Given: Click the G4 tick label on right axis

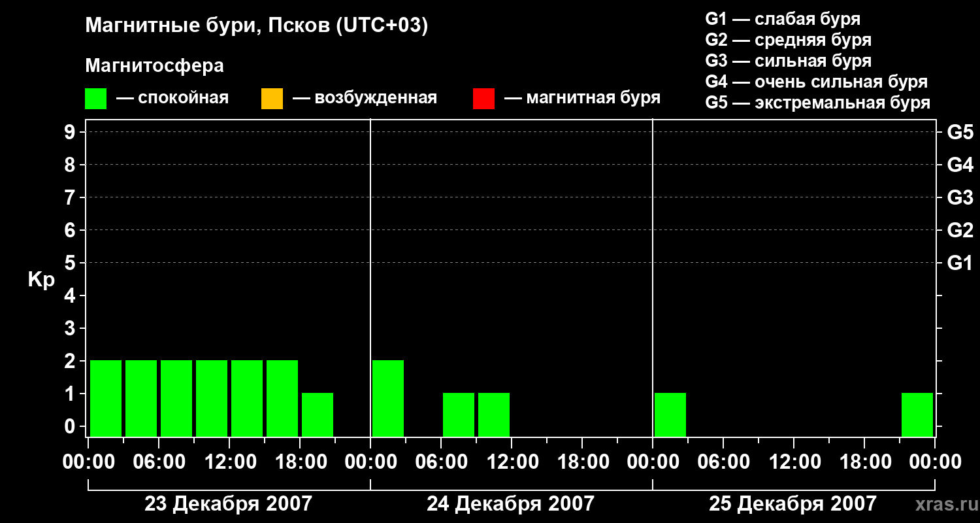Looking at the screenshot, I should pyautogui.click(x=960, y=165).
